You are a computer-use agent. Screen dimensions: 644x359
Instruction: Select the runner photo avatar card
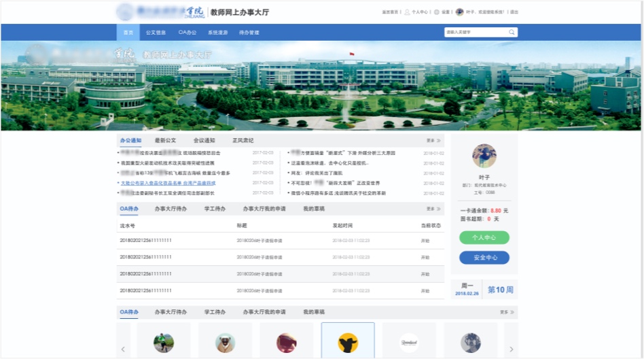coord(164,342)
